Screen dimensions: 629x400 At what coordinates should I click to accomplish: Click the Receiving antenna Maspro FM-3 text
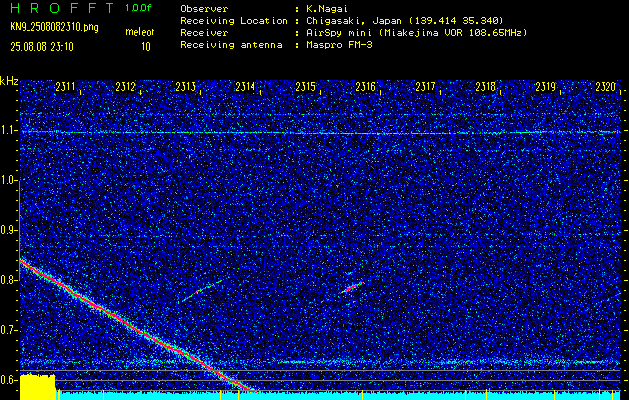point(339,45)
